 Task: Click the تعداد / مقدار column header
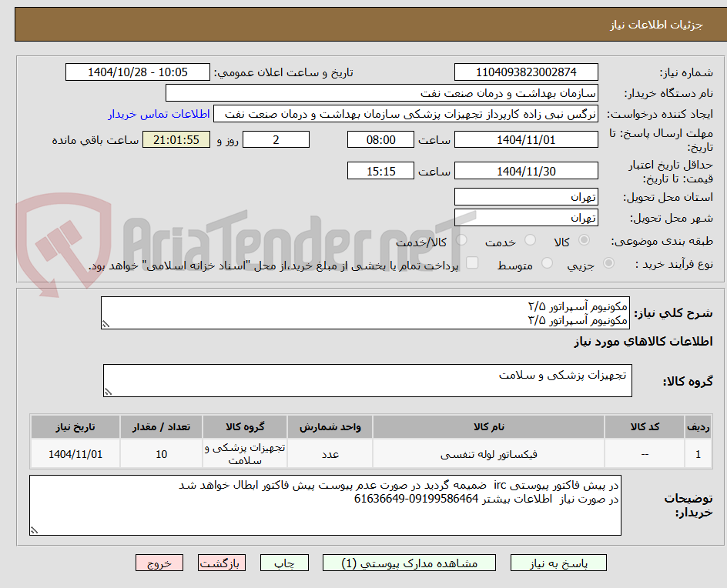(x=162, y=426)
